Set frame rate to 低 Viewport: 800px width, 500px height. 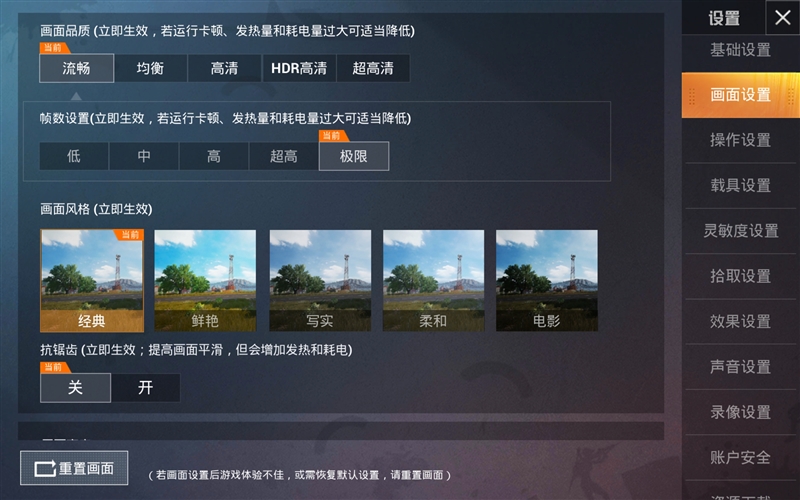point(74,156)
